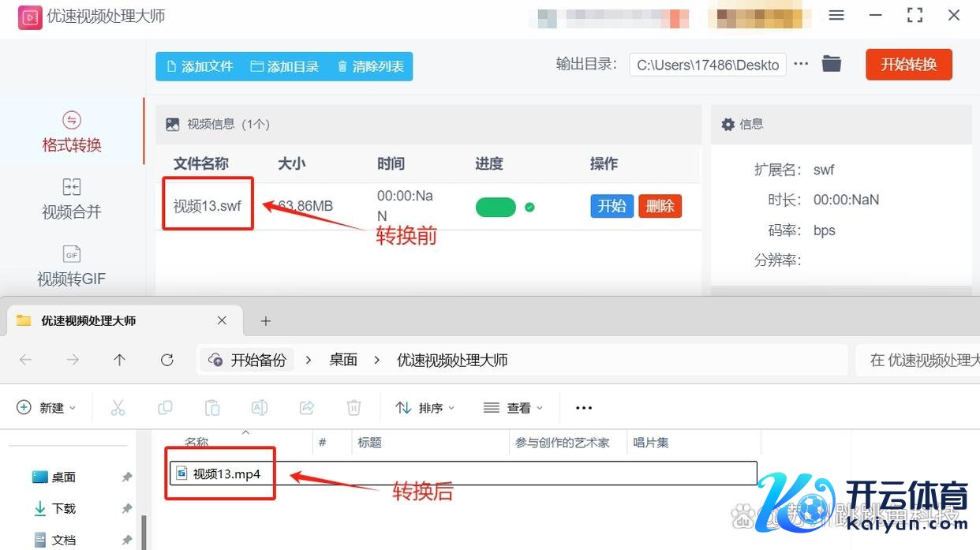
Task: Open the 新建 dropdown menu
Action: (47, 407)
